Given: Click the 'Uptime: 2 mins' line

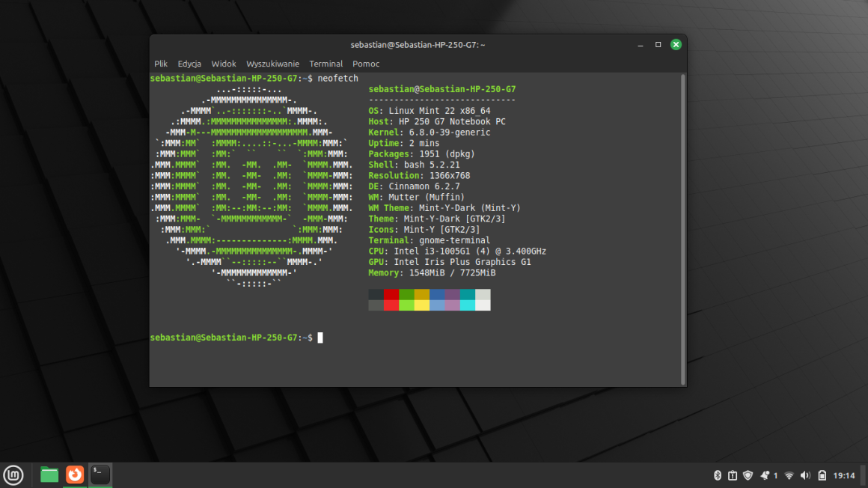Looking at the screenshot, I should pyautogui.click(x=404, y=143).
